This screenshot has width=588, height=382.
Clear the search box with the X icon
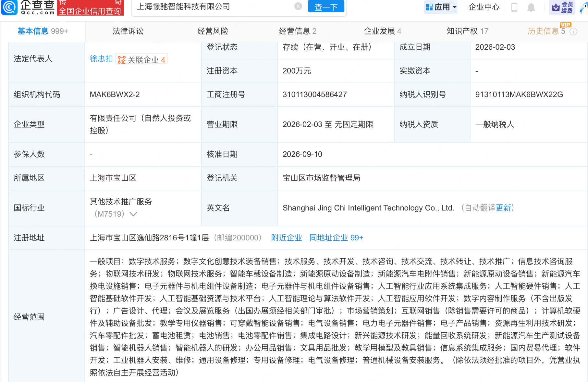(x=298, y=6)
